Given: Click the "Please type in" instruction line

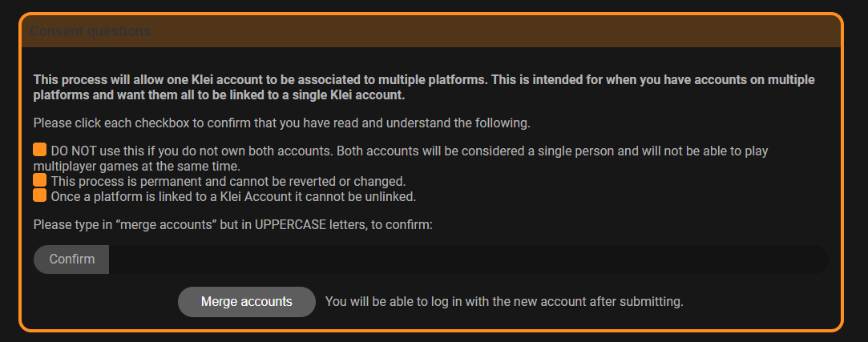Looking at the screenshot, I should [232, 225].
